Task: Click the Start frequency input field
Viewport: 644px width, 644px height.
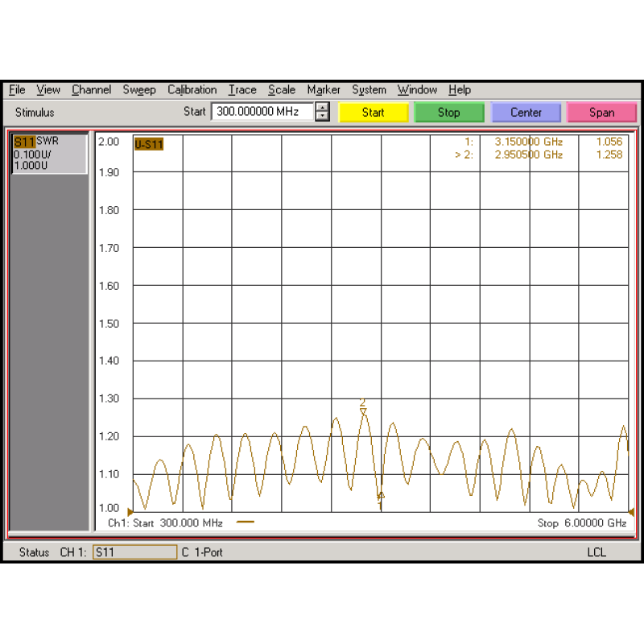Action: 262,112
